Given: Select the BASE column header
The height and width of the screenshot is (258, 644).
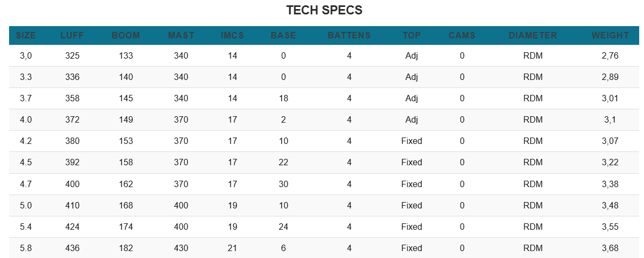Looking at the screenshot, I should point(283,36).
